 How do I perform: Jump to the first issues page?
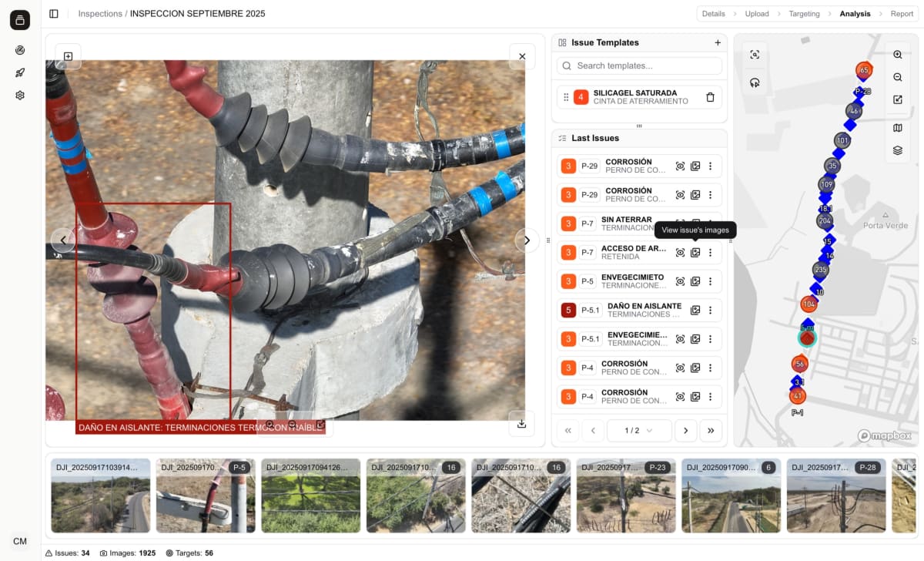[x=567, y=431]
